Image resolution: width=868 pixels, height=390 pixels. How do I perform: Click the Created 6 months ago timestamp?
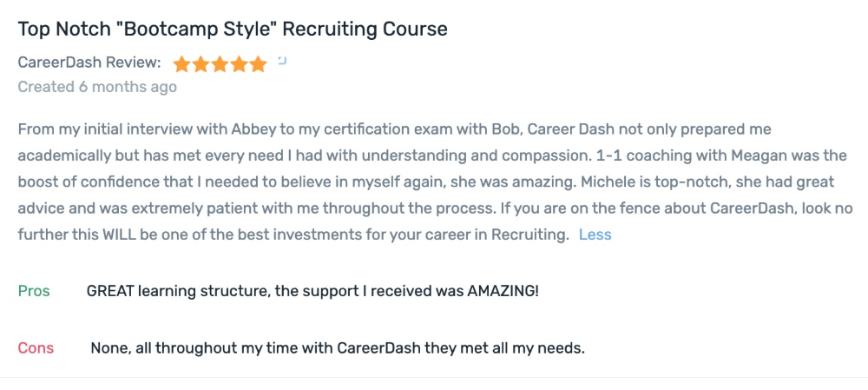click(x=97, y=87)
